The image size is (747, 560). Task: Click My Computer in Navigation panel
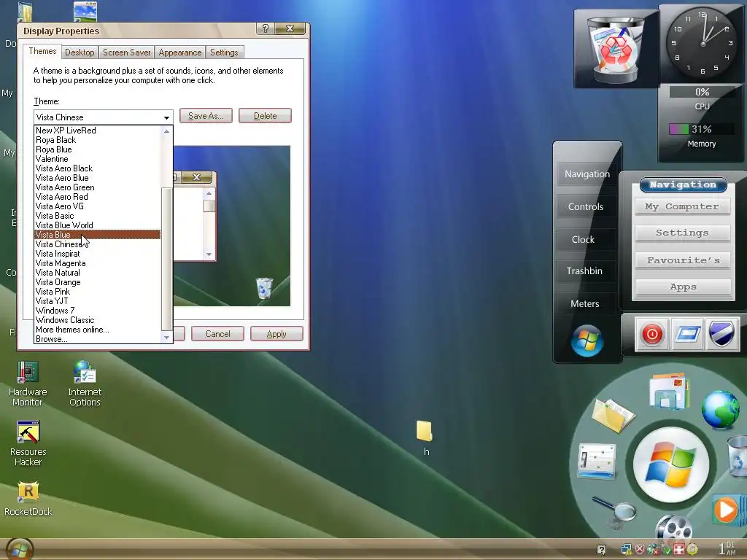click(682, 206)
